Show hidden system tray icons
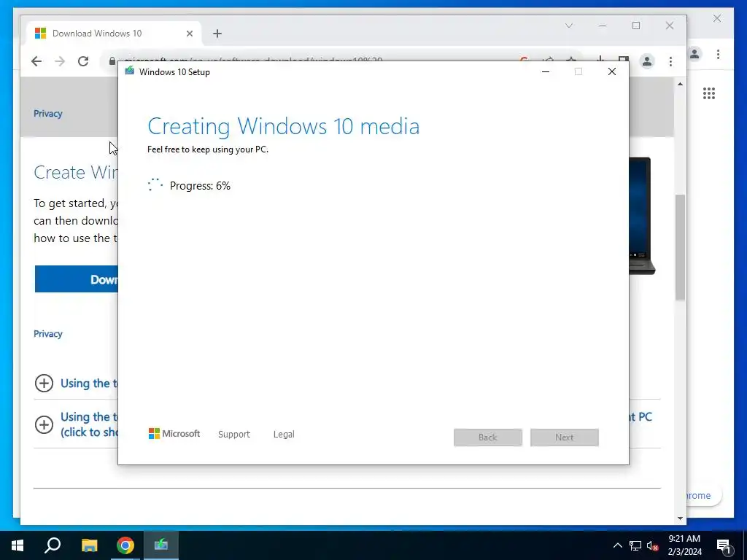 [617, 545]
